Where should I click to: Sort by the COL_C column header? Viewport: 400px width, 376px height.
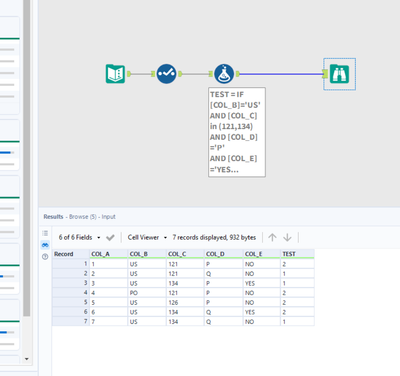point(185,254)
